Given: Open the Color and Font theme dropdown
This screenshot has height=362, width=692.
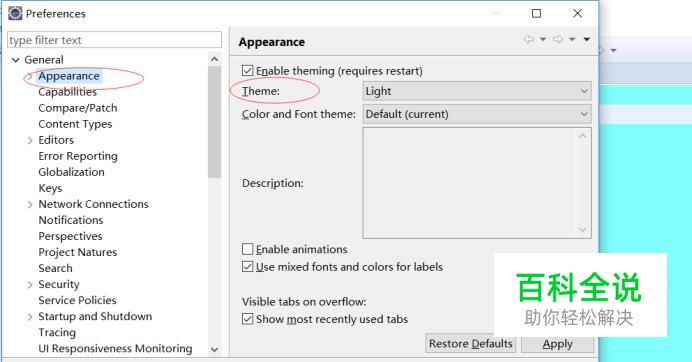Looking at the screenshot, I should (x=477, y=114).
